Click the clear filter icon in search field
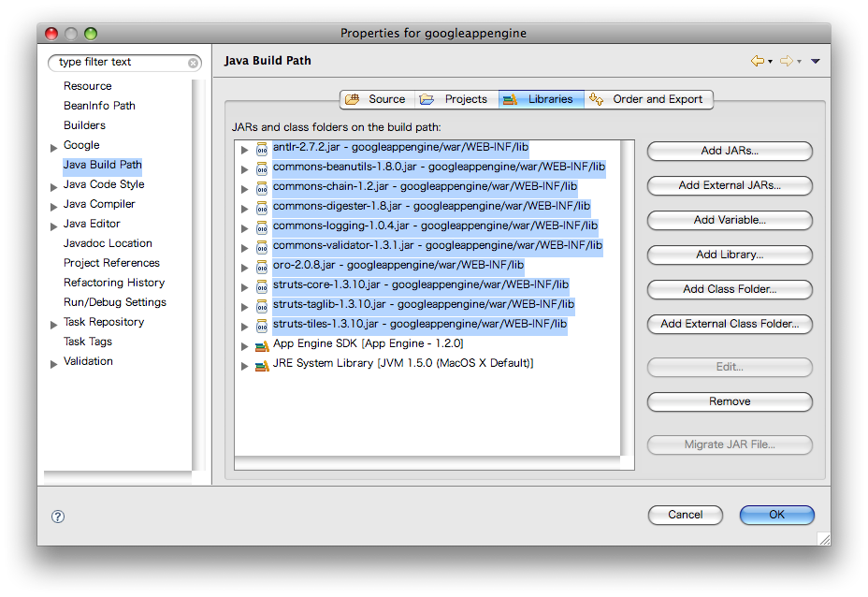The height and width of the screenshot is (597, 868). [x=194, y=63]
